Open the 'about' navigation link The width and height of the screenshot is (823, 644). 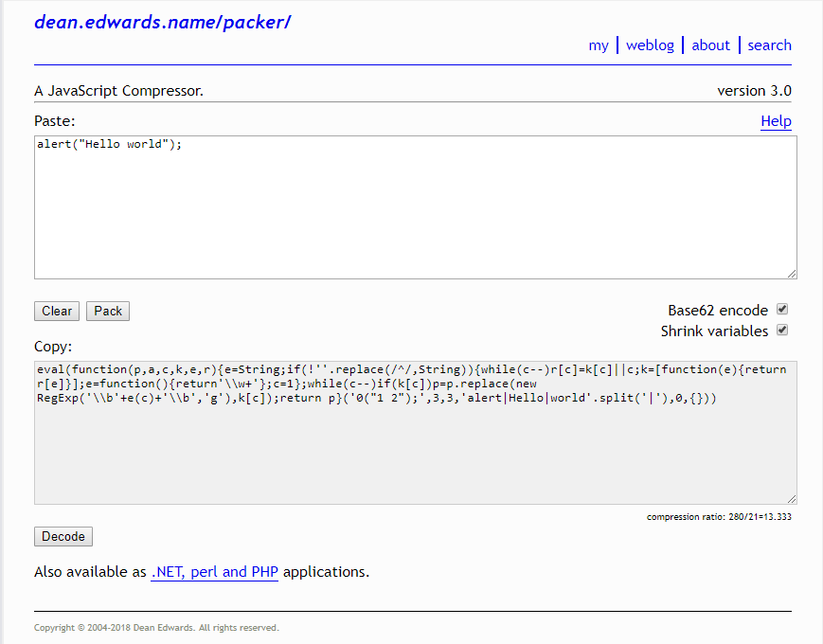(710, 45)
